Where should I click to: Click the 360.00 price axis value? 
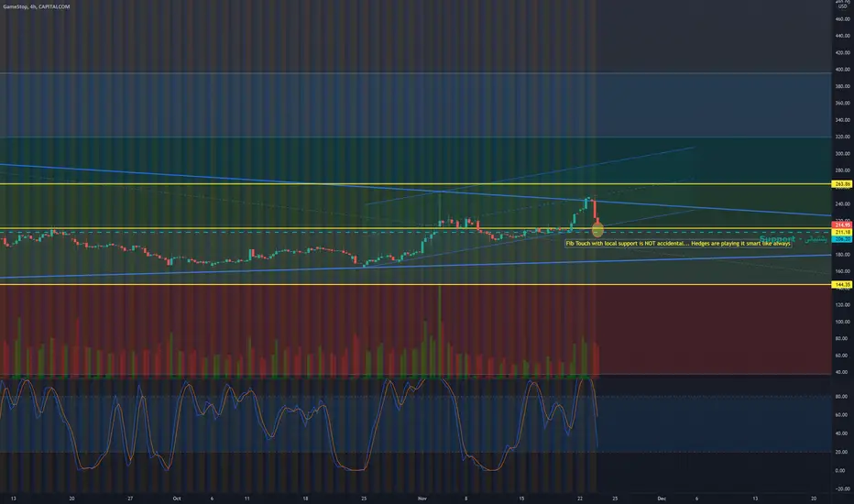tap(842, 103)
